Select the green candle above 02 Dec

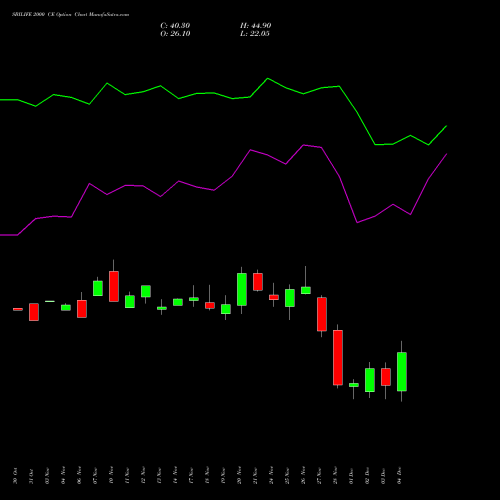click(370, 380)
